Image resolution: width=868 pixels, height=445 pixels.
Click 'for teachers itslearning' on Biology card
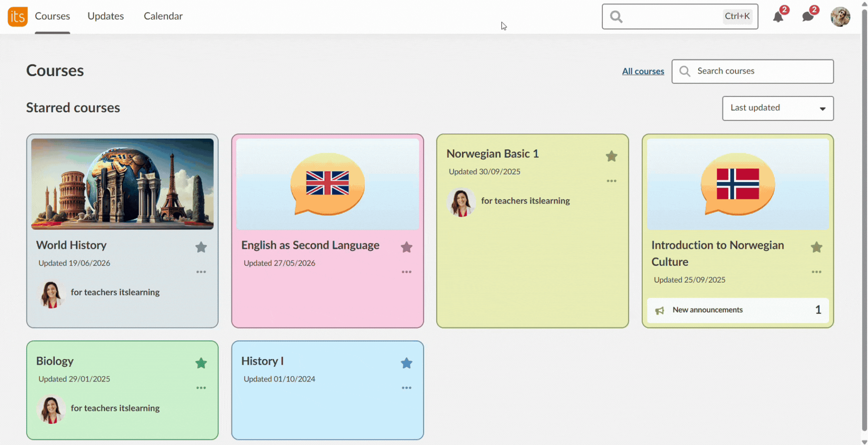(115, 408)
